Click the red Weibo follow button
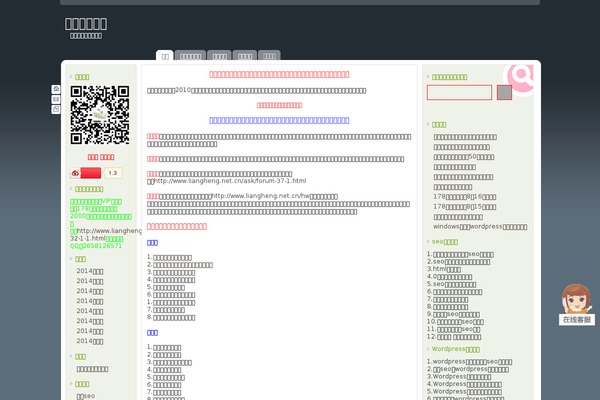Image resolution: width=600 pixels, height=400 pixels. pos(91,173)
